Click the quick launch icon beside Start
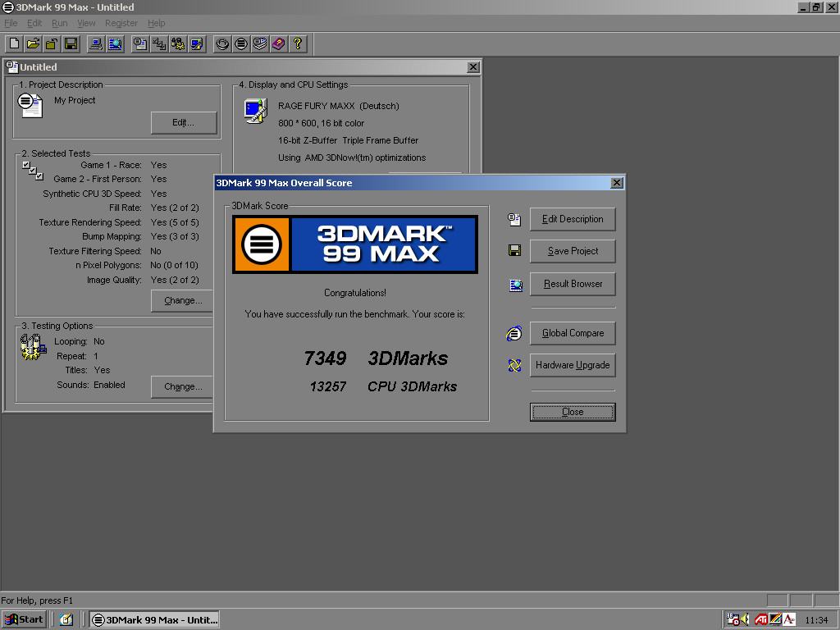The width and height of the screenshot is (840, 630). [66, 619]
